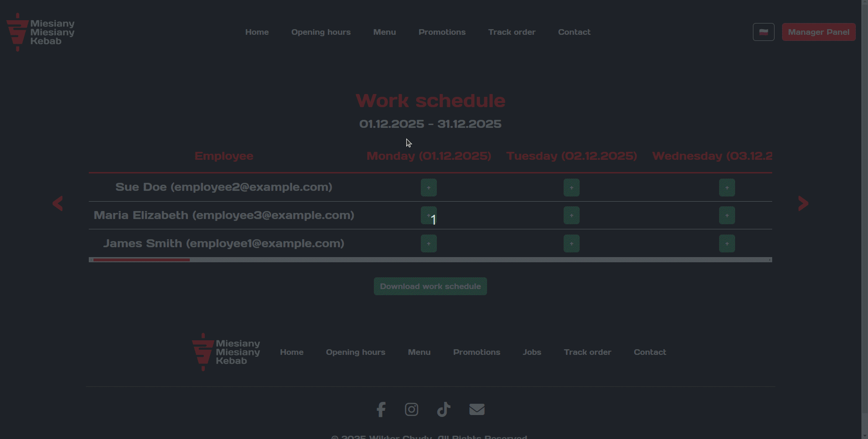868x439 pixels.
Task: Click Download work schedule button
Action: point(430,286)
